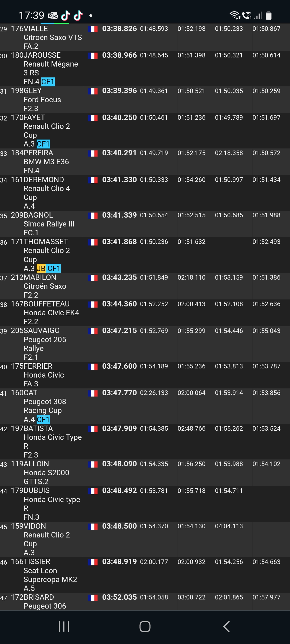Tap the first TikTok notification icon

tap(66, 16)
